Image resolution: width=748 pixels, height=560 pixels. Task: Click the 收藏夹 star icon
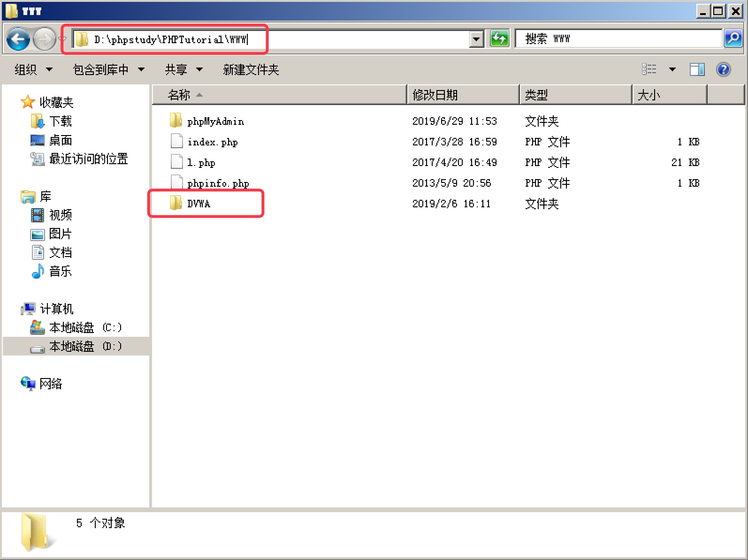pos(28,102)
